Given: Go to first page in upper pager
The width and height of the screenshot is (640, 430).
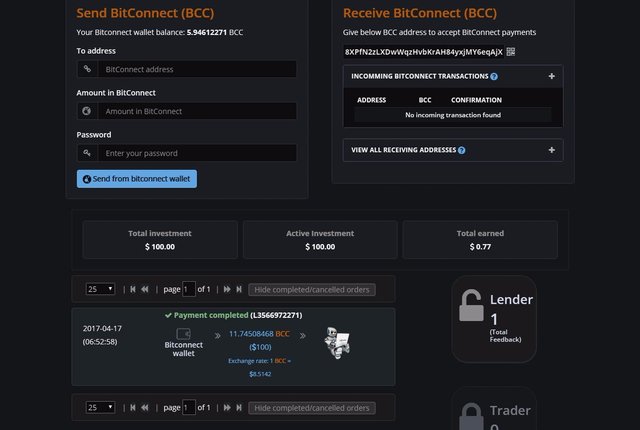Looking at the screenshot, I should pos(133,289).
